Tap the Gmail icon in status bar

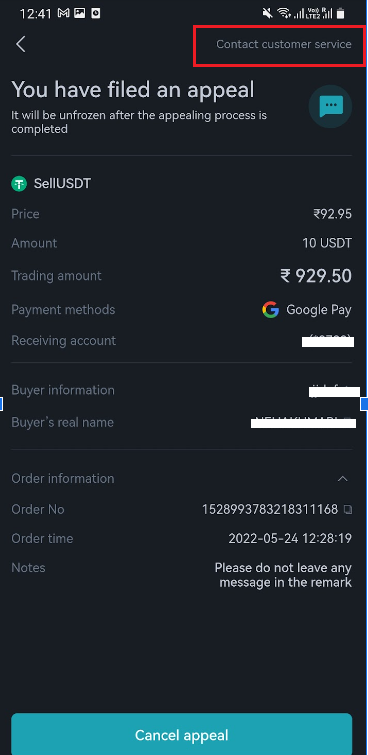pos(64,13)
